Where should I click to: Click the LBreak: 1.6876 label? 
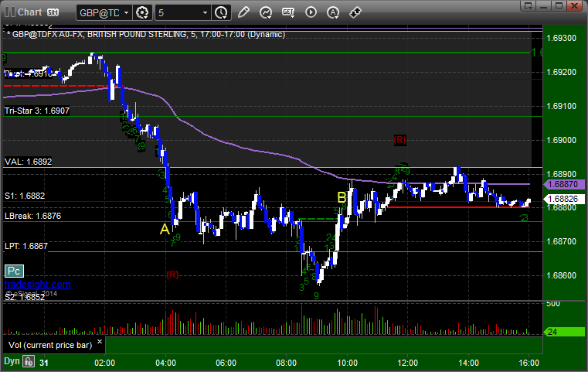coord(32,216)
